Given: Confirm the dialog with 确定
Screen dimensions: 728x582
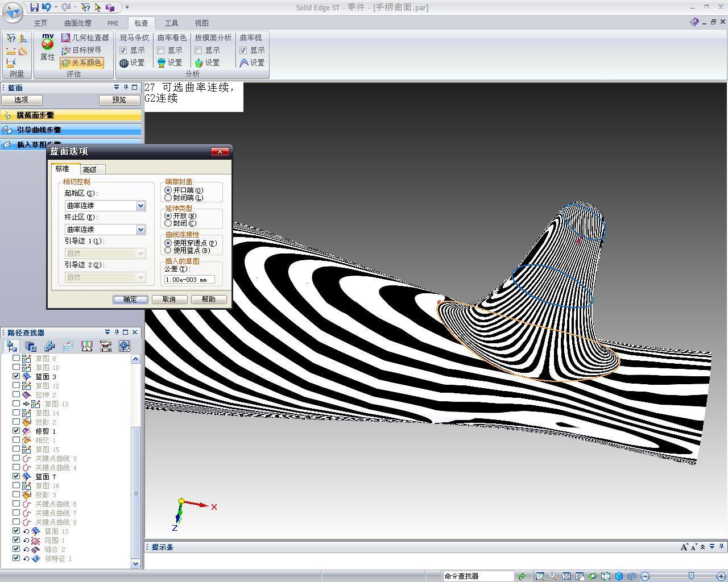Looking at the screenshot, I should (130, 299).
